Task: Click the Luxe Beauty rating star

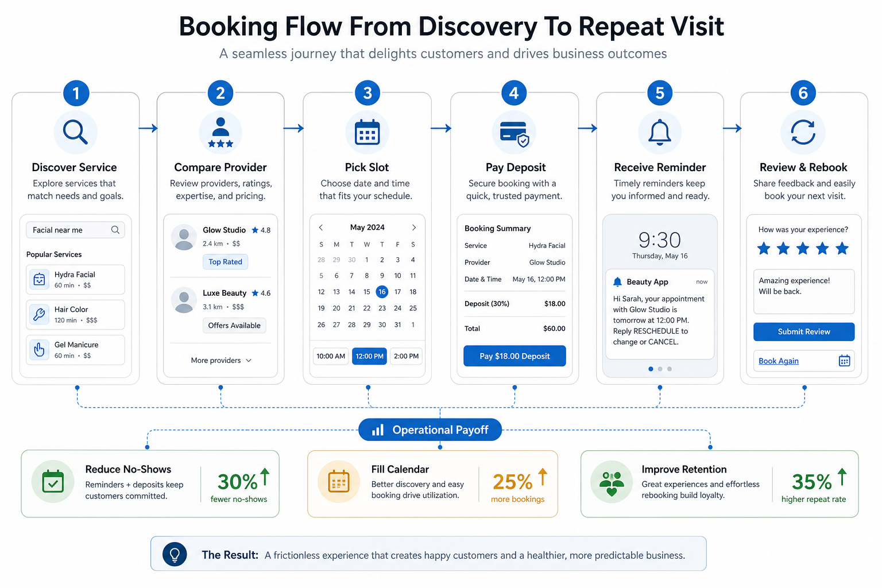Action: point(255,293)
